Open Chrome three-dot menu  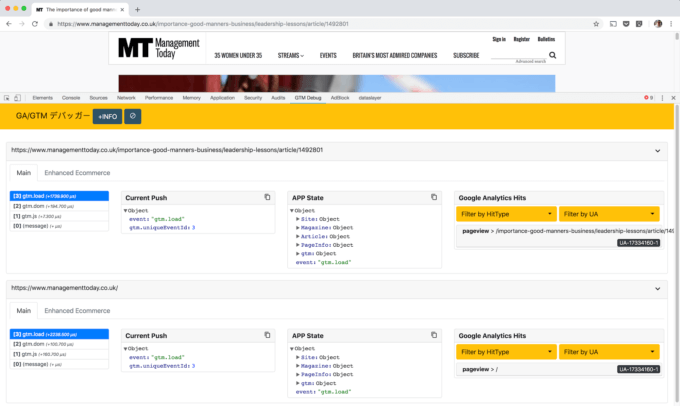click(671, 24)
